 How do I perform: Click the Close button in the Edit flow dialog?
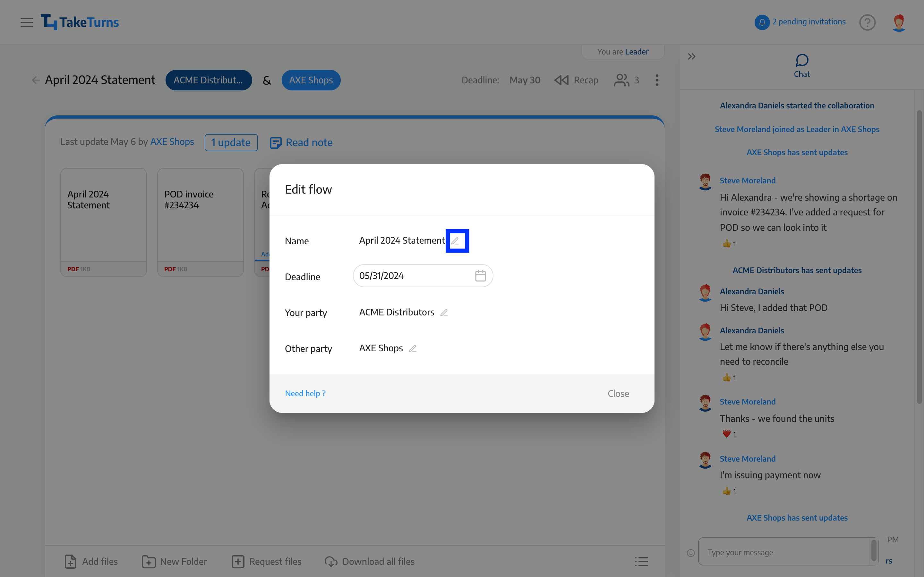618,393
